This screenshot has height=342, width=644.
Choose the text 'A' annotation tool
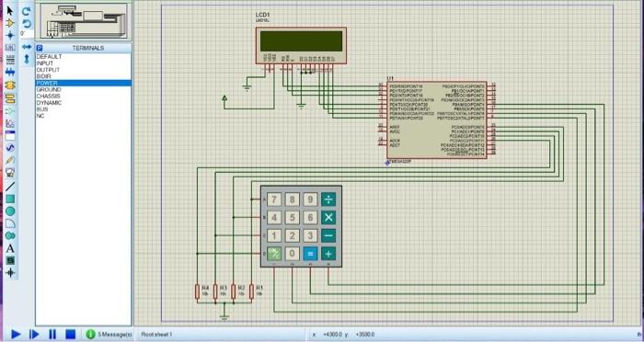click(x=10, y=248)
